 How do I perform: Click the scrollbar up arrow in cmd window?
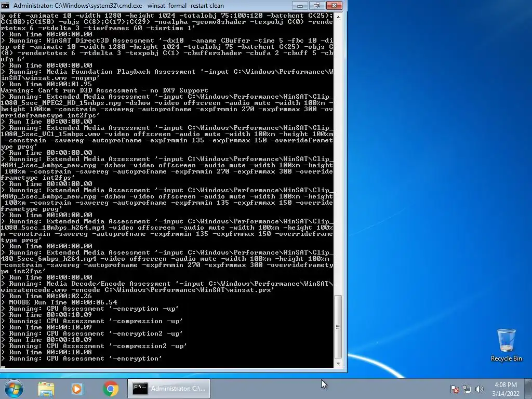338,16
